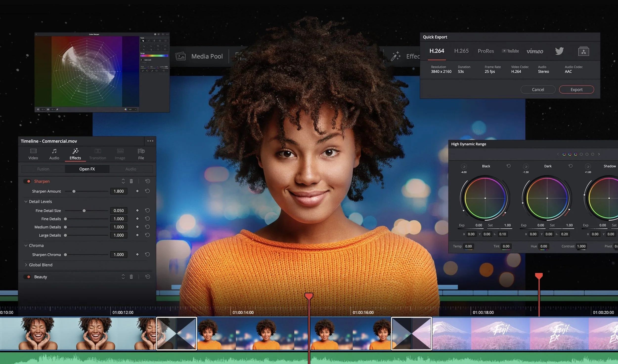Collapse the Chroma section
This screenshot has height=364, width=618.
26,245
